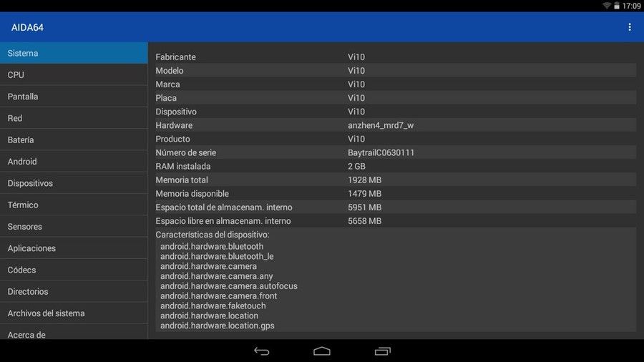Go to the Android section
Screen dimensions: 644x362
(x=74, y=161)
